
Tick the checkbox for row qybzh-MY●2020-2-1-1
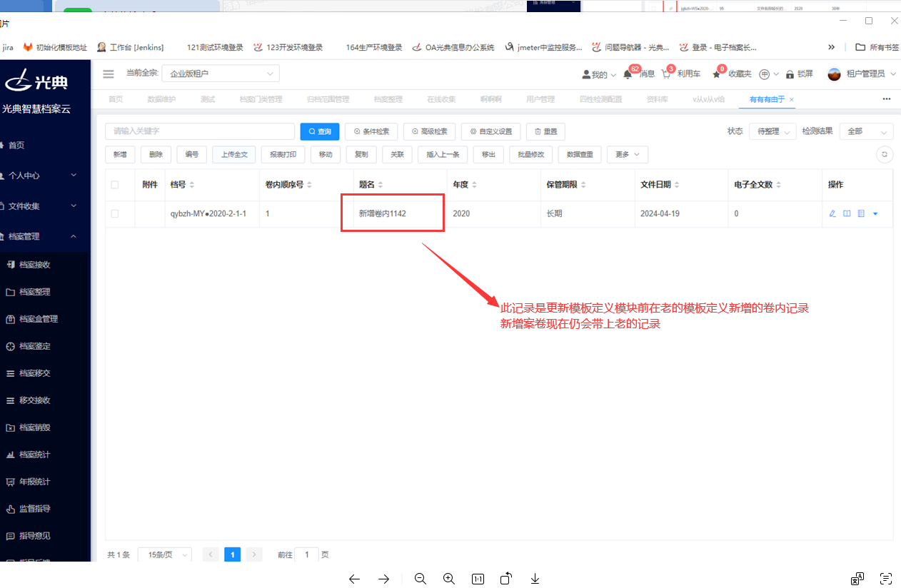click(115, 213)
